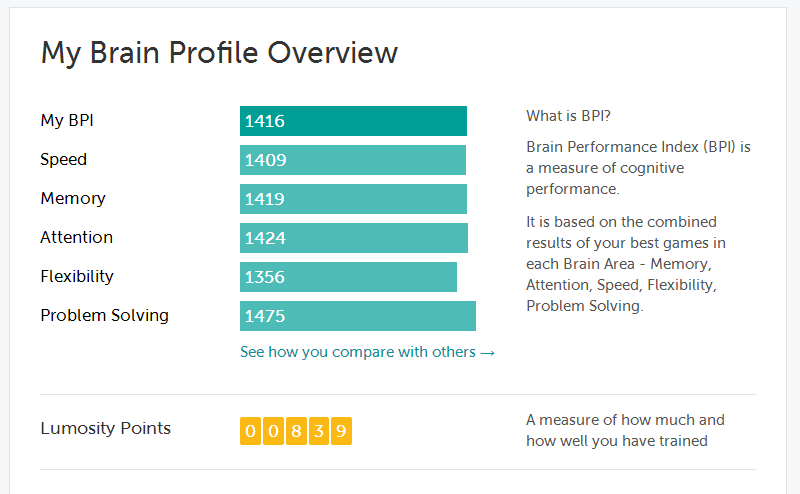Click the second 0 points digit tile

pos(273,431)
